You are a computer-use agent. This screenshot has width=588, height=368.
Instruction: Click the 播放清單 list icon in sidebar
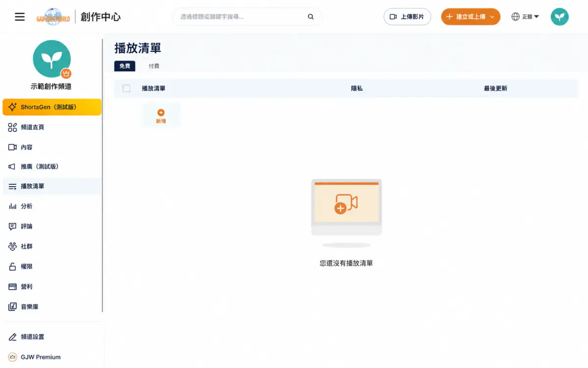[13, 187]
